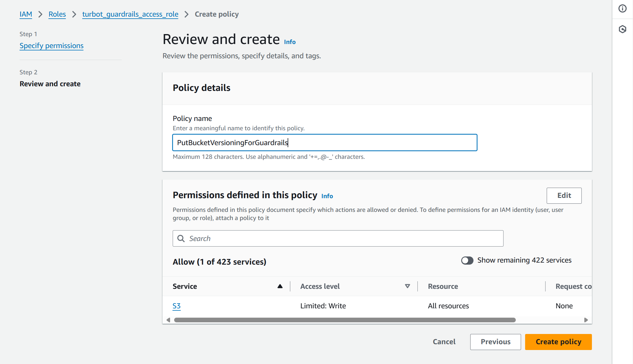Open the Amazon Q assistant icon
The height and width of the screenshot is (364, 633).
pyautogui.click(x=622, y=29)
